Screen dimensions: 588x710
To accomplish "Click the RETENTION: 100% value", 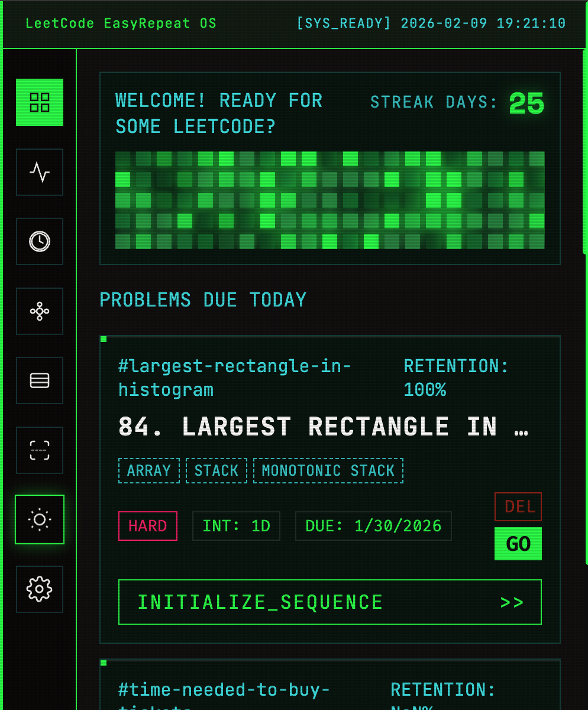I will tap(456, 378).
